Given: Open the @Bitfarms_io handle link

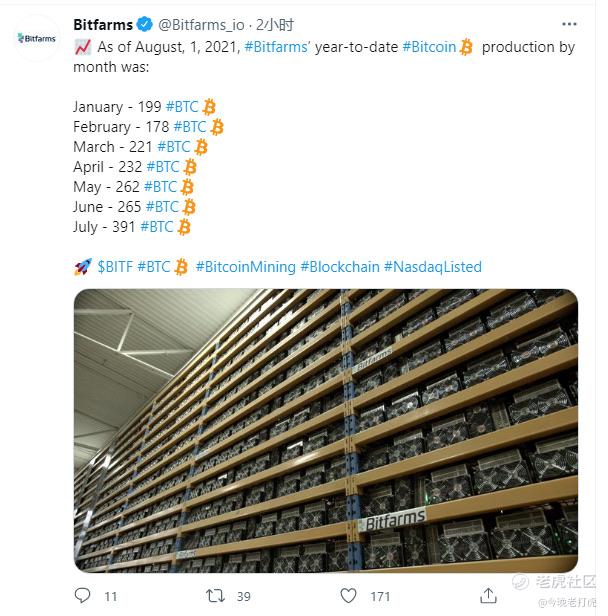Looking at the screenshot, I should coord(201,25).
